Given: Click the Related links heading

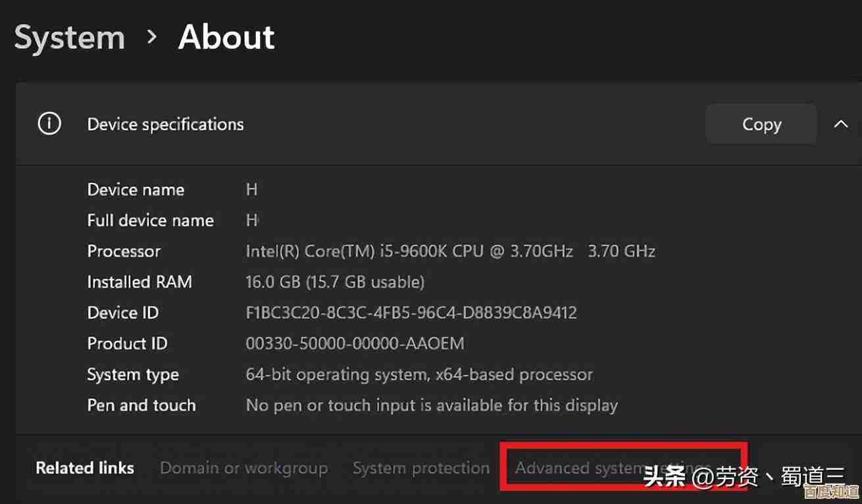Looking at the screenshot, I should click(85, 467).
